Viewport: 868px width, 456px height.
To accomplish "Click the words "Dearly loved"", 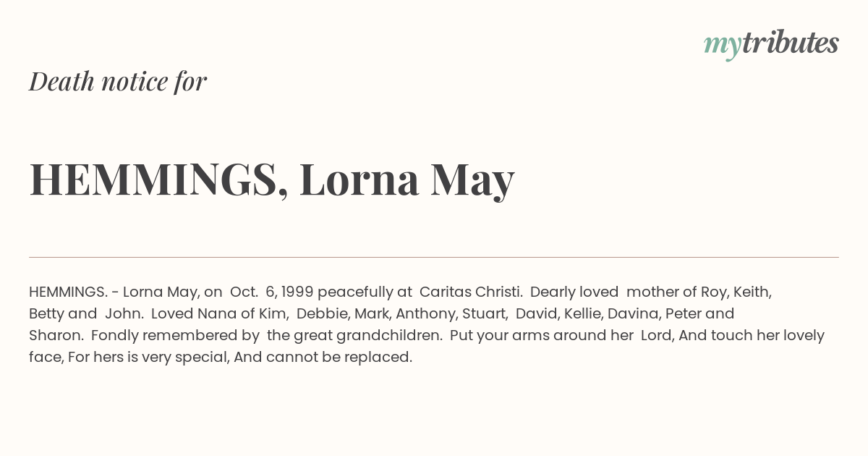I will 574,292.
